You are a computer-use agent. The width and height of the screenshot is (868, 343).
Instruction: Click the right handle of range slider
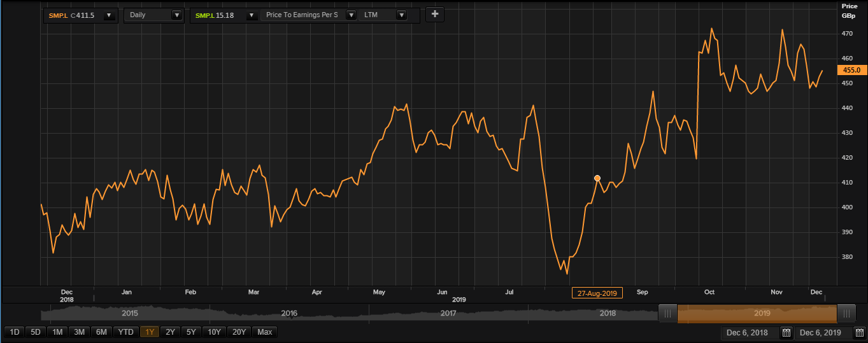846,313
